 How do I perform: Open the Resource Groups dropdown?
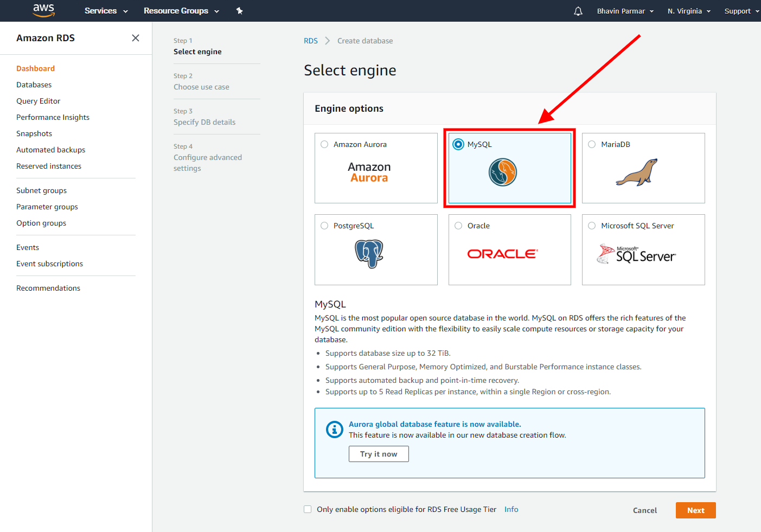(x=181, y=11)
